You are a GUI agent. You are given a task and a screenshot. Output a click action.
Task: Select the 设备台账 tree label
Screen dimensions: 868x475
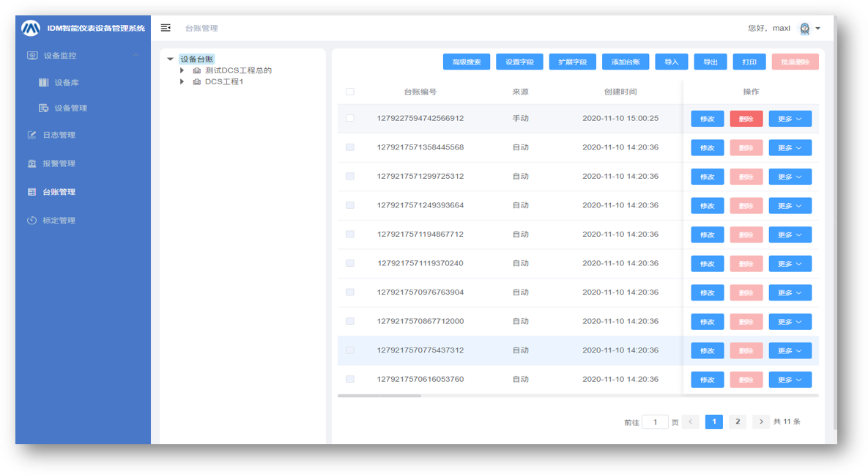pos(196,59)
